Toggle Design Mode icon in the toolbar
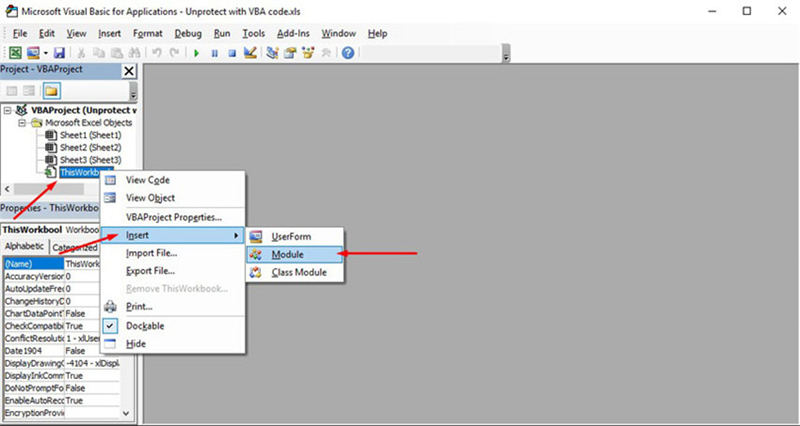The image size is (800, 426). click(248, 52)
